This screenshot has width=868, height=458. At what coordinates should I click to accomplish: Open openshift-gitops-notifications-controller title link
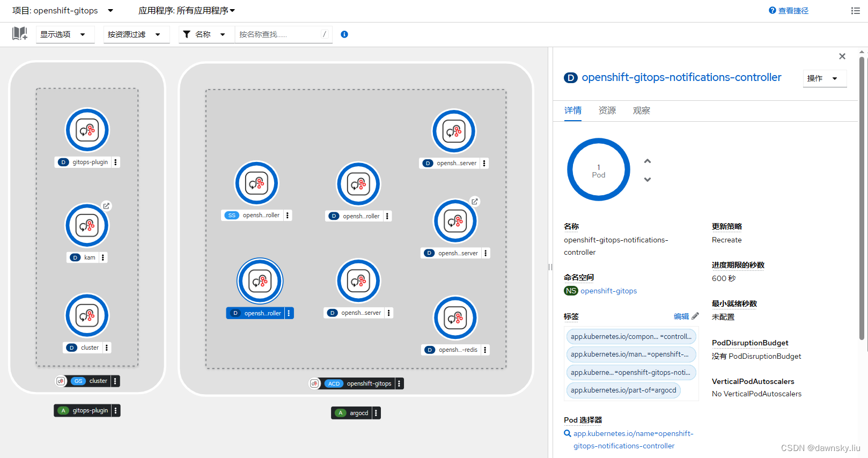click(681, 77)
